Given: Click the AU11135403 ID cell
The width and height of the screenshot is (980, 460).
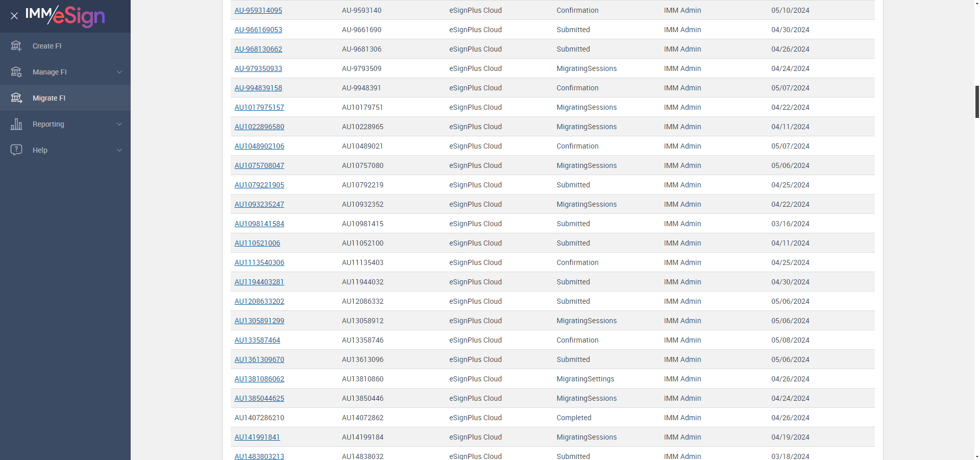Looking at the screenshot, I should pyautogui.click(x=363, y=262).
